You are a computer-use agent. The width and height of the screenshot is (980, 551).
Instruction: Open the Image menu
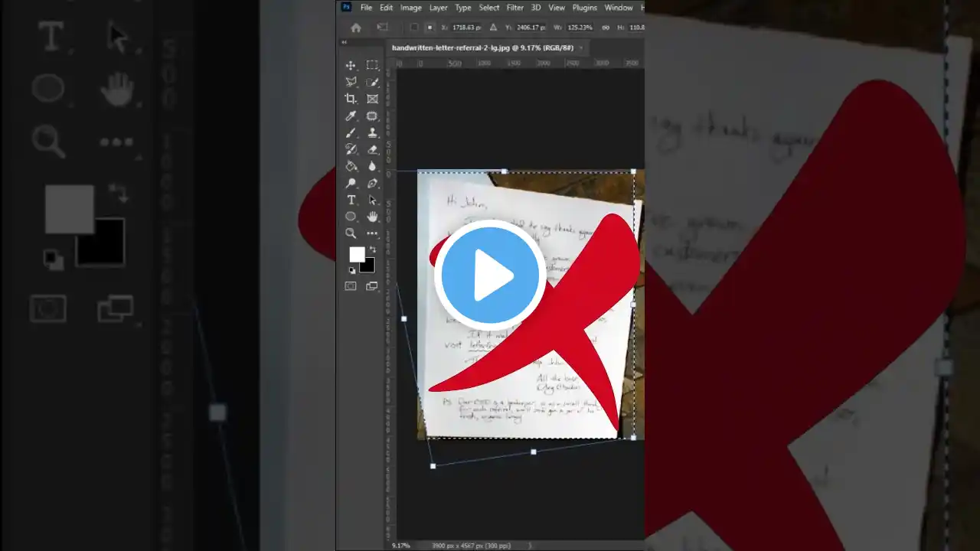(411, 8)
